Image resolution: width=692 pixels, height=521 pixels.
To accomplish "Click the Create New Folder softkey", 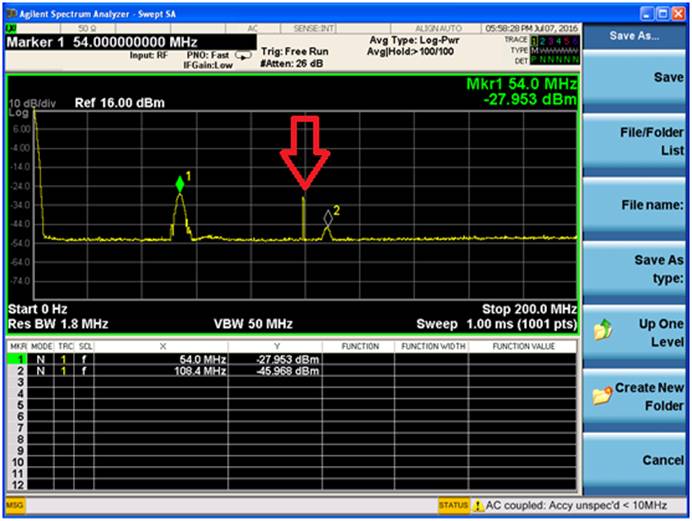I will tap(634, 396).
